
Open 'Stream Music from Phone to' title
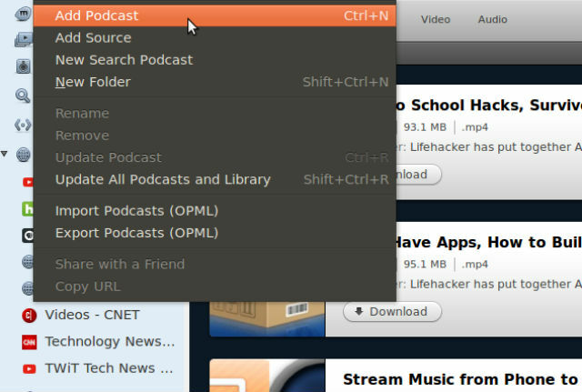tap(460, 379)
